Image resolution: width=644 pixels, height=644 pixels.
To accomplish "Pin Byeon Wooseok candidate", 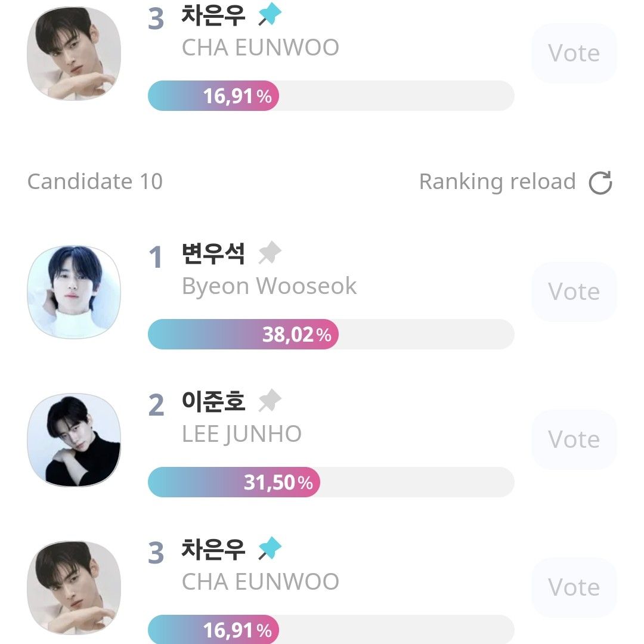I will click(270, 254).
